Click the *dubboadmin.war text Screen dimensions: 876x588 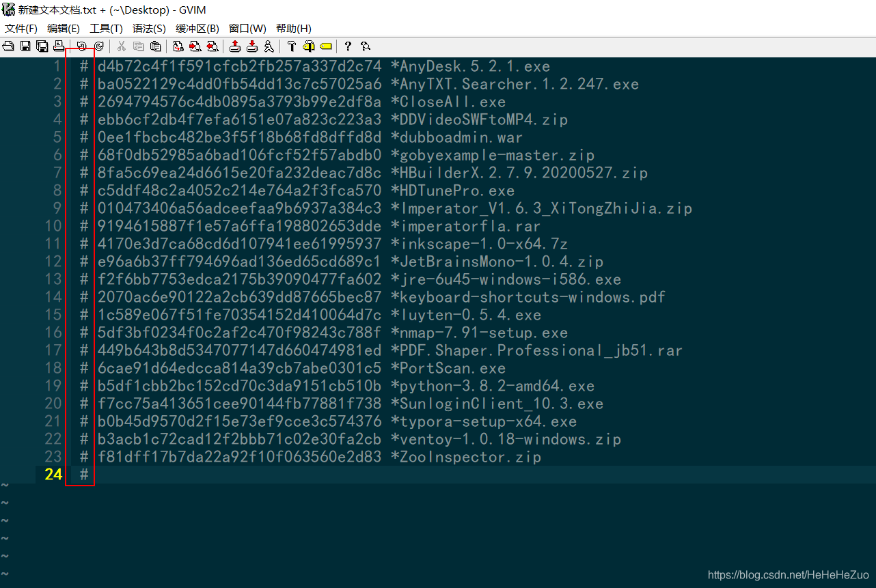pyautogui.click(x=457, y=137)
